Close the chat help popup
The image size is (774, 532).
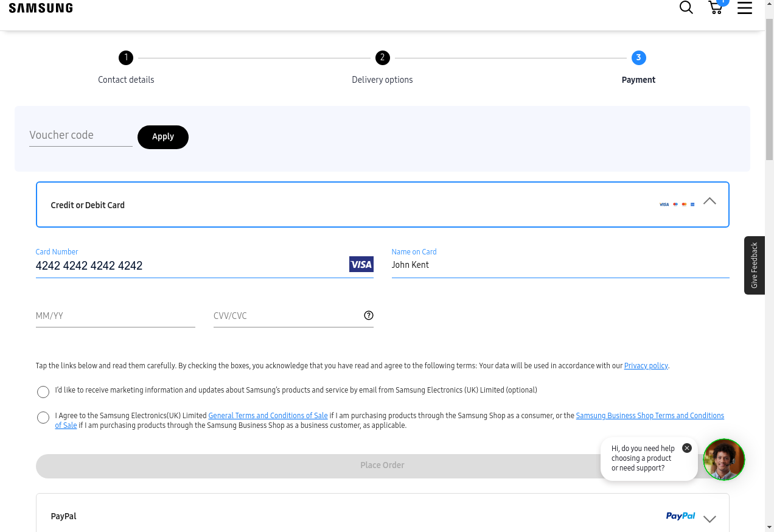[687, 448]
